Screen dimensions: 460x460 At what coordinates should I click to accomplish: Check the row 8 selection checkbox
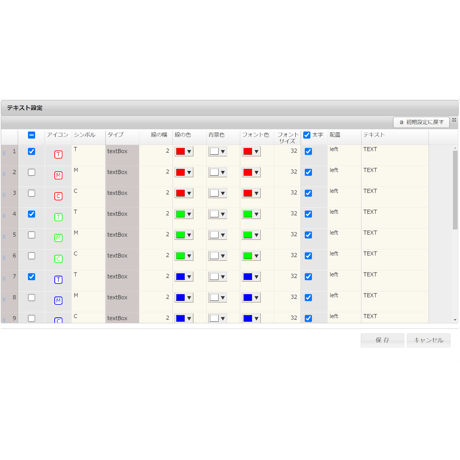pos(31,298)
